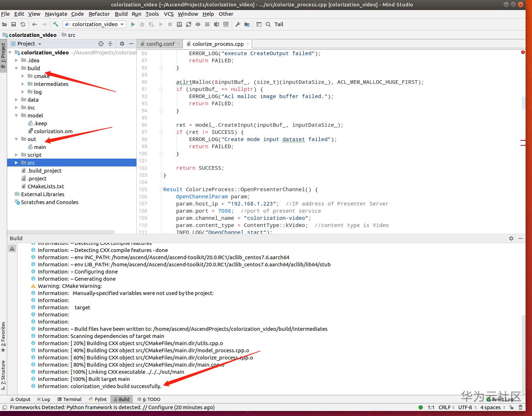Expand the cmake folder
The image size is (532, 416).
tap(23, 76)
